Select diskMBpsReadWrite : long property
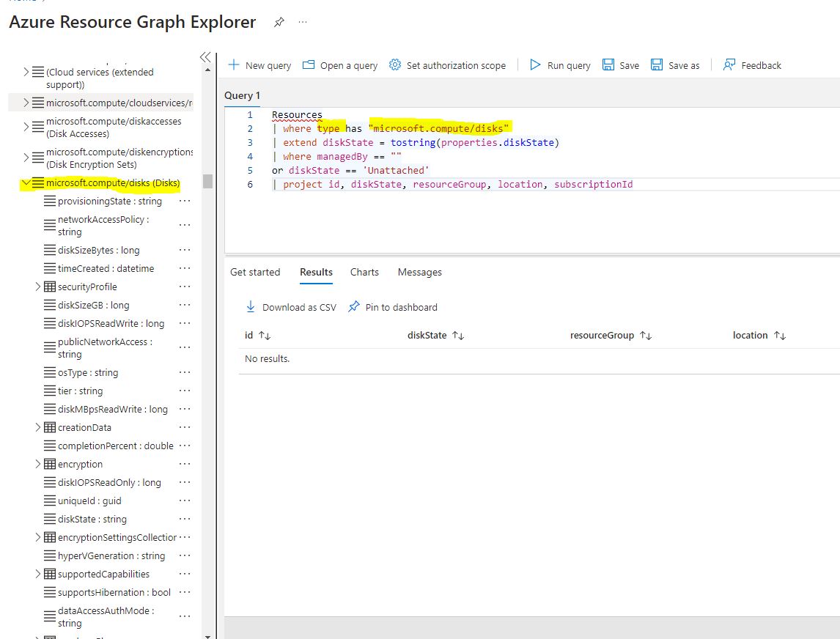 [x=112, y=409]
